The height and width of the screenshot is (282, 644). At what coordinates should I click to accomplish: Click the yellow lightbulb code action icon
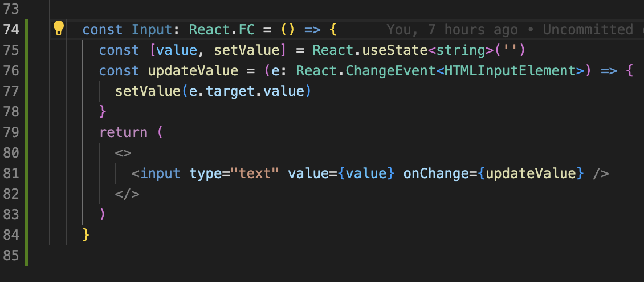click(x=59, y=29)
